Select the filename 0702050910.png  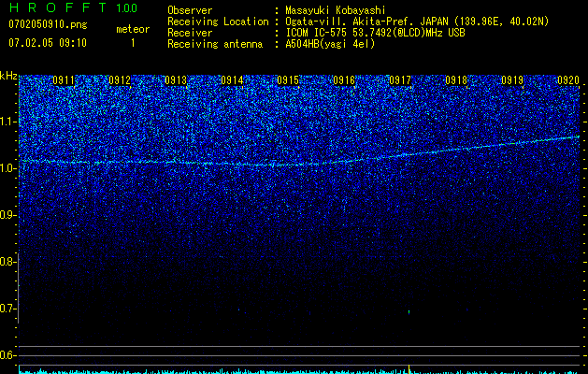point(48,24)
